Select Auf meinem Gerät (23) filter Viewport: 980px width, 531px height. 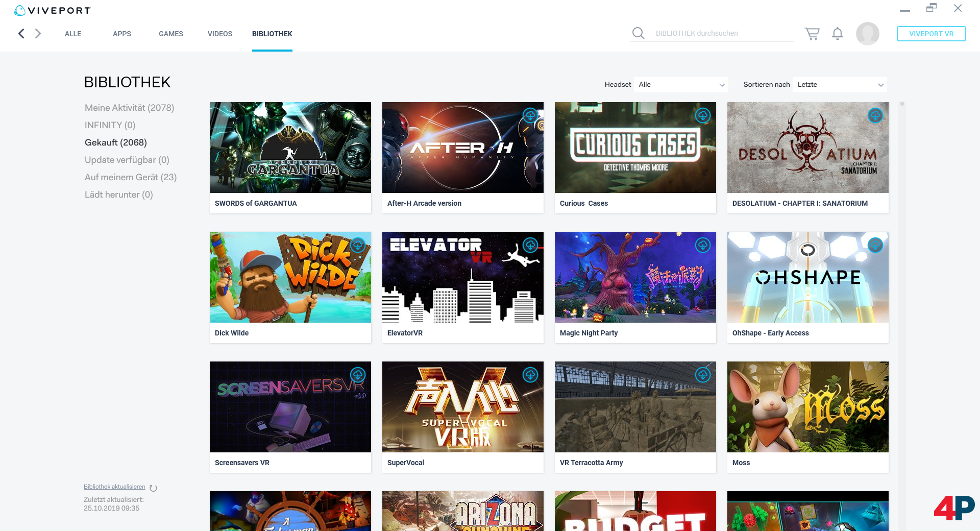[131, 177]
